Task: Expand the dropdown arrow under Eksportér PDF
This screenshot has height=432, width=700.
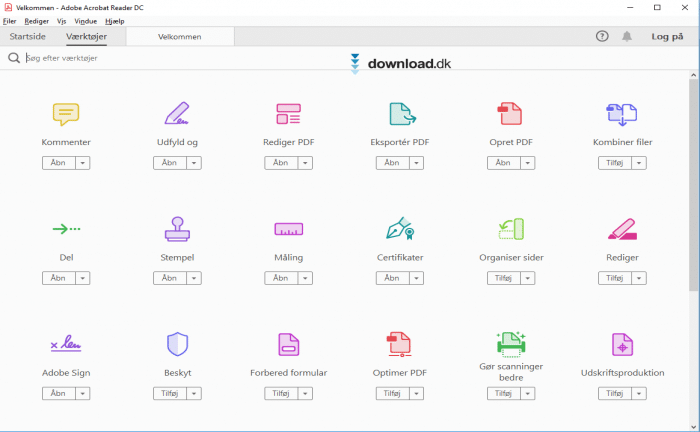Action: click(x=417, y=163)
